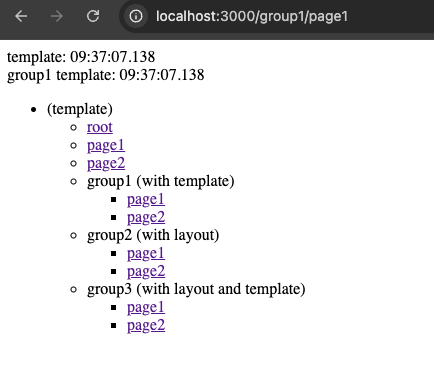
Task: Open the root link
Action: pos(100,127)
